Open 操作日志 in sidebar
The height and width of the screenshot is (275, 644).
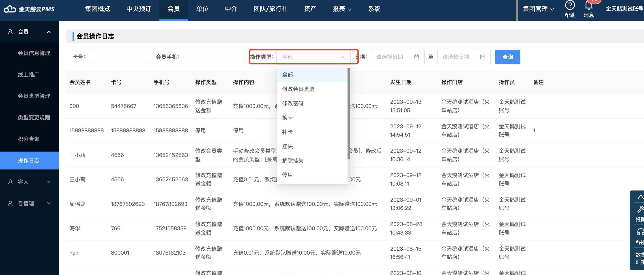(30, 161)
